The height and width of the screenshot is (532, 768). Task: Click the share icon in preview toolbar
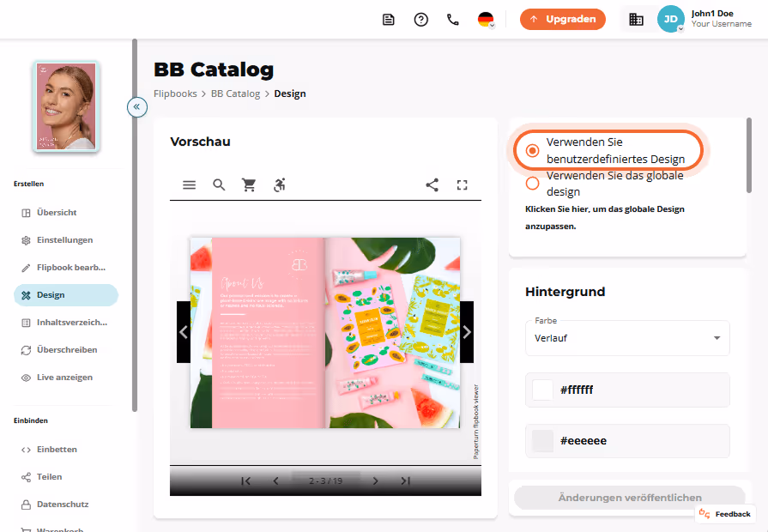(432, 184)
